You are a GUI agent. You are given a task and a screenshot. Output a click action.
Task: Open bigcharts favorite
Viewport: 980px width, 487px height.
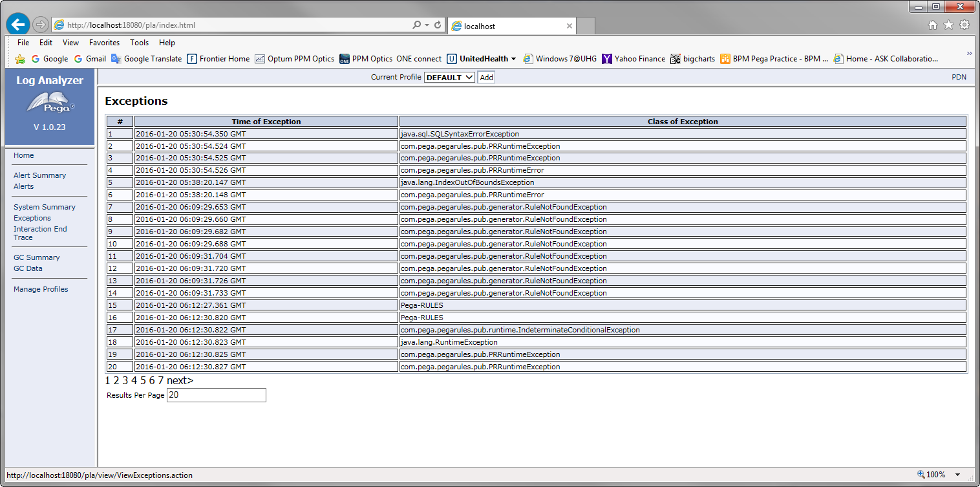point(693,59)
